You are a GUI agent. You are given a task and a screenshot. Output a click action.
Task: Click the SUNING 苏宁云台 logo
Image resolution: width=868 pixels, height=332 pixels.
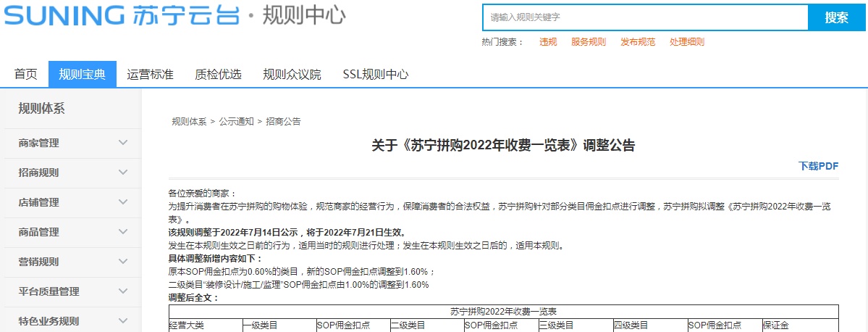[122, 15]
